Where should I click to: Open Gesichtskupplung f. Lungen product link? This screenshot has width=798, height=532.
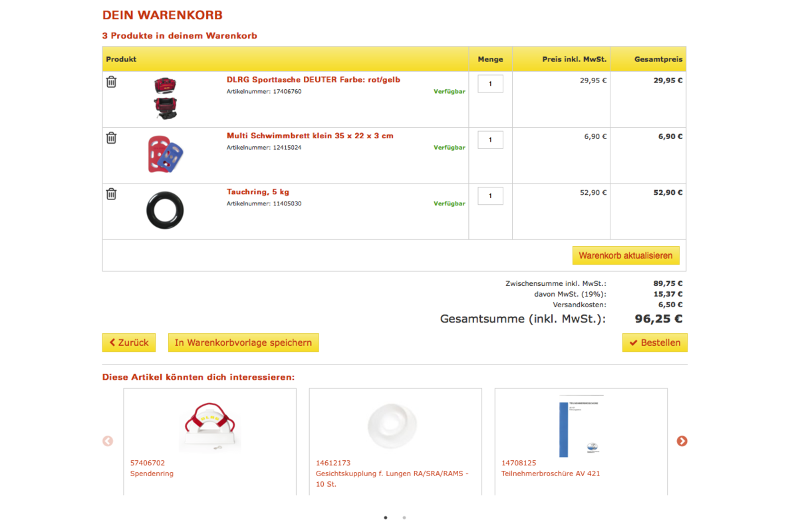click(x=392, y=479)
